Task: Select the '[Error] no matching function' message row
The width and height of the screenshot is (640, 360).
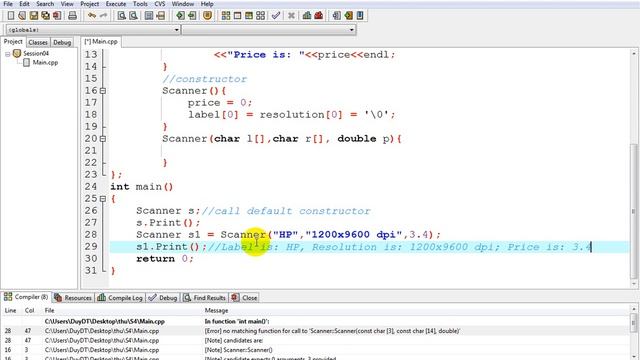Action: 316,331
